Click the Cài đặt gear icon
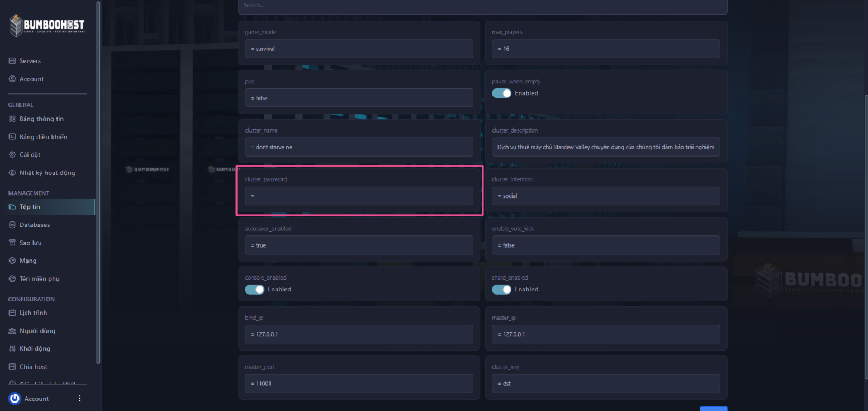Viewport: 868px width, 411px height. 12,155
